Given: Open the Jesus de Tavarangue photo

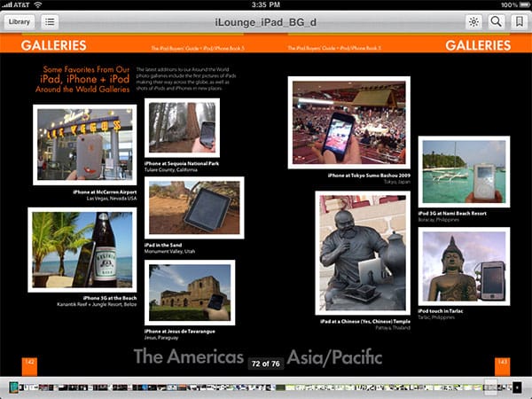Looking at the screenshot, I should (x=190, y=293).
